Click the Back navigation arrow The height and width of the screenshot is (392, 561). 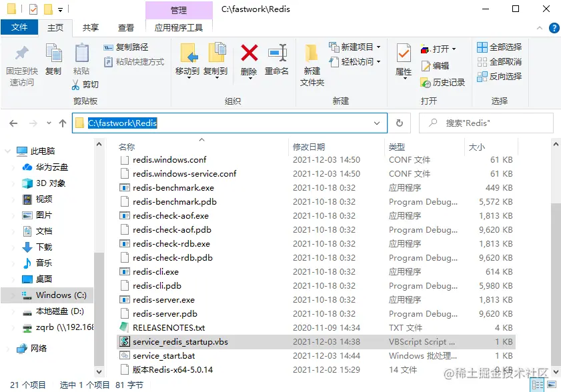(13, 123)
